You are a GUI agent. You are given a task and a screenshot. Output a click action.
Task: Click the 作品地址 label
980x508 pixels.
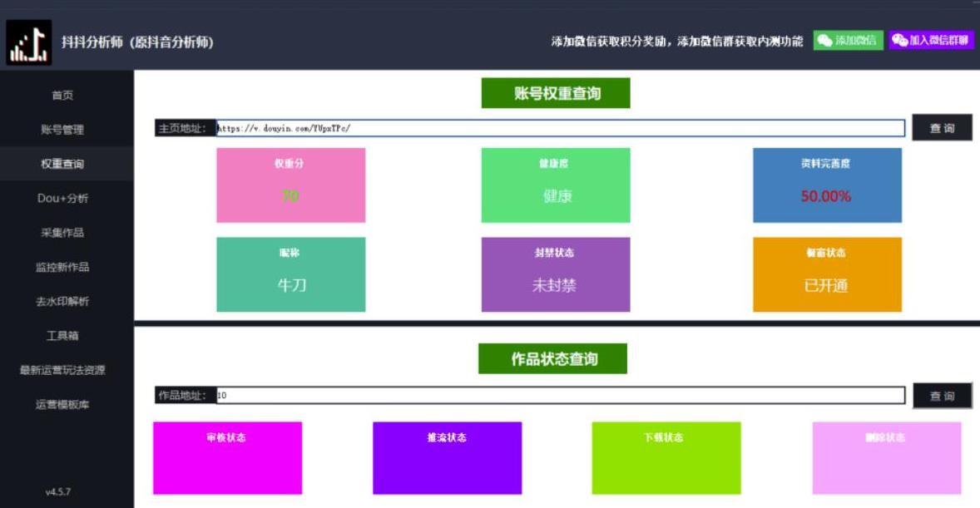(185, 395)
